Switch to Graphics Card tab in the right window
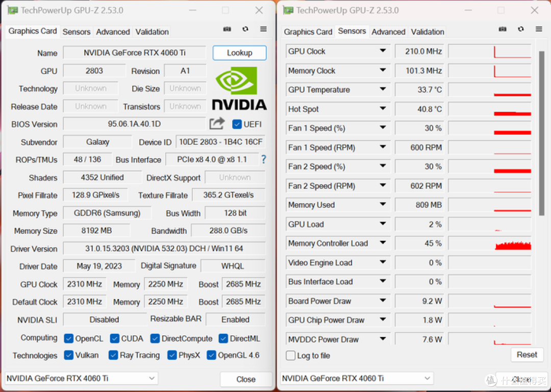The image size is (551, 392). click(308, 32)
